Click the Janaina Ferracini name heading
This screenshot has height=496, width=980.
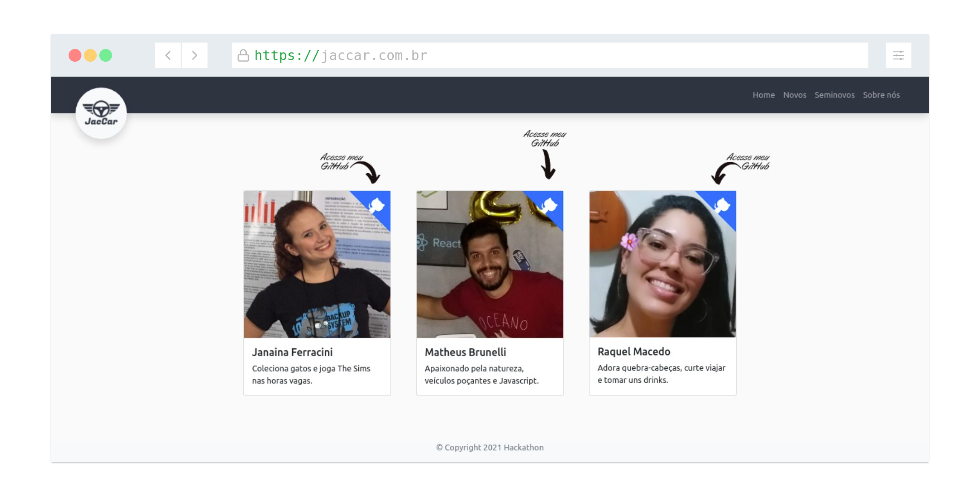292,352
